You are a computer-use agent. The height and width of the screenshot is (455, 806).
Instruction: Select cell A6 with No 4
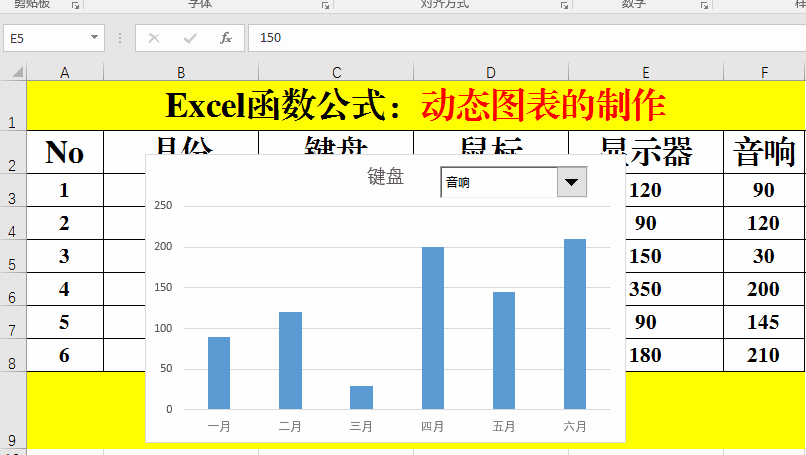65,289
